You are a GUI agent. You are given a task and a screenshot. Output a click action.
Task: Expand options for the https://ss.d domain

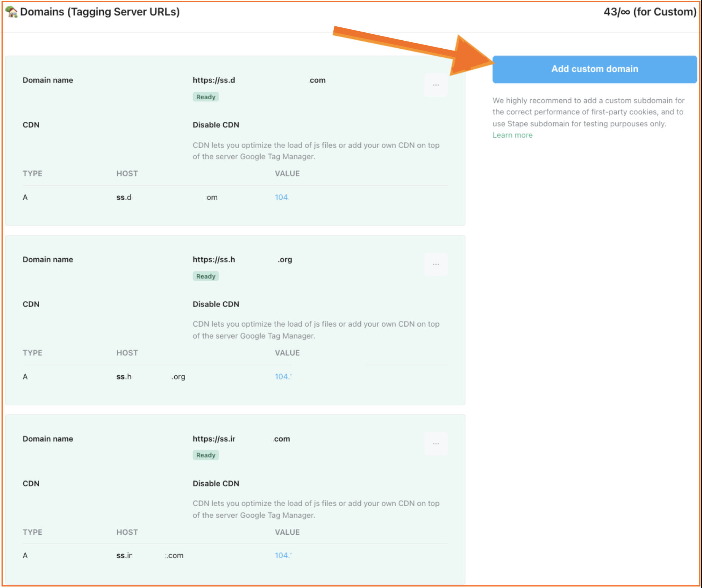(436, 84)
